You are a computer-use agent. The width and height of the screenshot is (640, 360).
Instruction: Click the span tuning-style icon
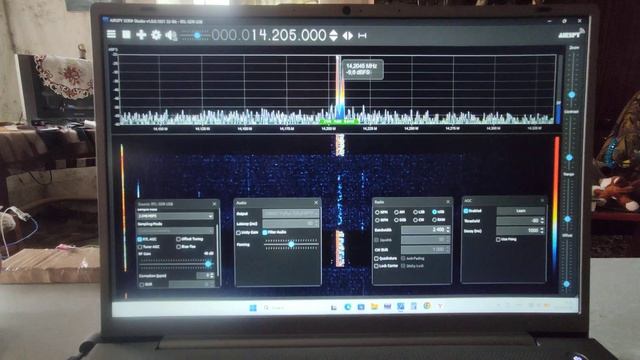[x=362, y=36]
